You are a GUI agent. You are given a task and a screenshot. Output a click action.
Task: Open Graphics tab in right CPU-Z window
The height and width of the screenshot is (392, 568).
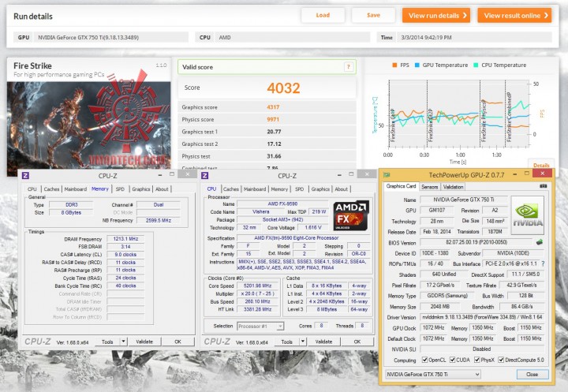320,189
